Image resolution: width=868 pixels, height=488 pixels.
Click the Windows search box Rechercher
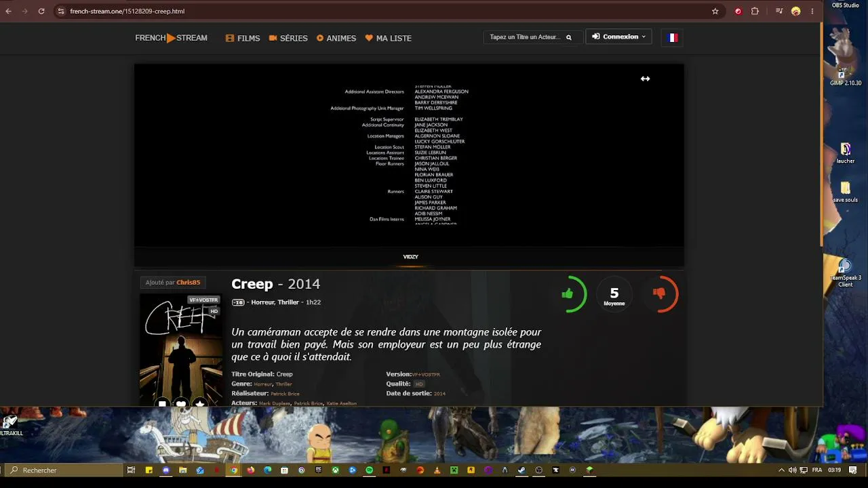[x=62, y=470]
